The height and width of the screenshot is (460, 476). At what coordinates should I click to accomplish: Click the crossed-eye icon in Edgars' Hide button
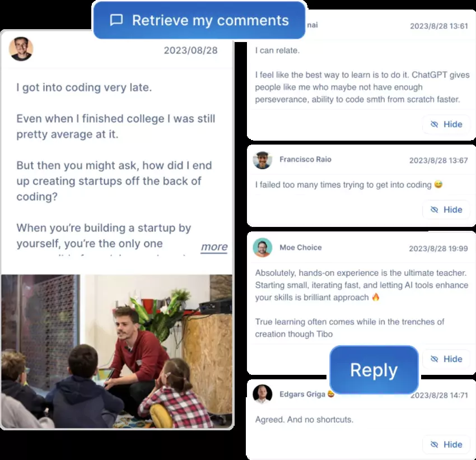coord(435,444)
